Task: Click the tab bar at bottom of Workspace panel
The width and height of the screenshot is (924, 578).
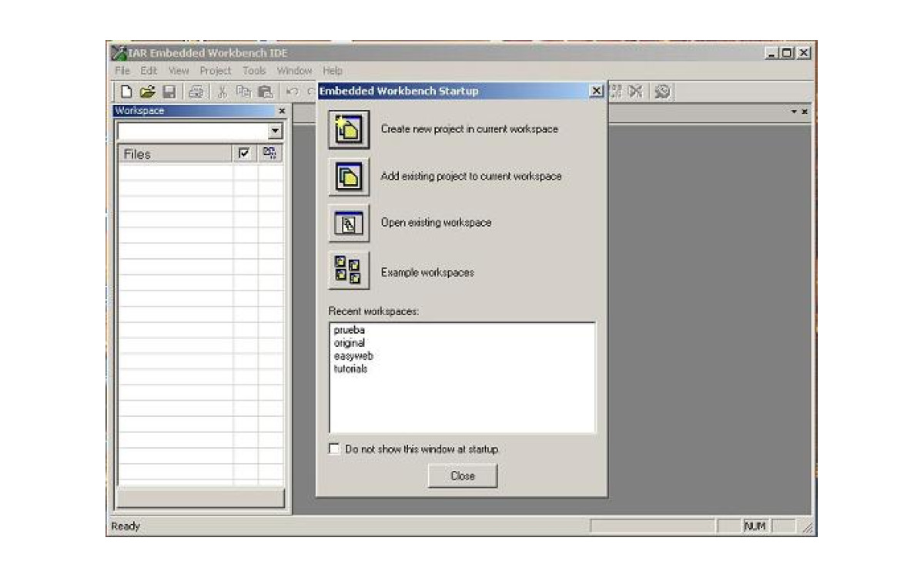Action: 199,498
